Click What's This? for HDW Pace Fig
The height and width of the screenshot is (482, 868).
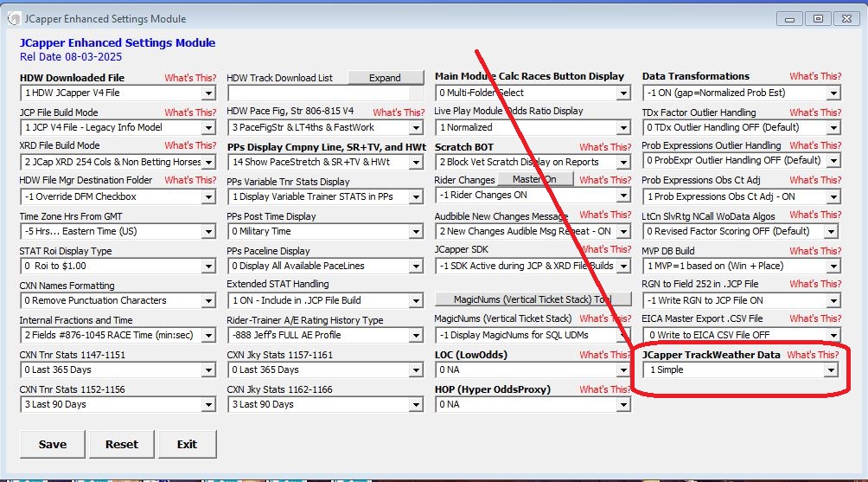pos(399,112)
